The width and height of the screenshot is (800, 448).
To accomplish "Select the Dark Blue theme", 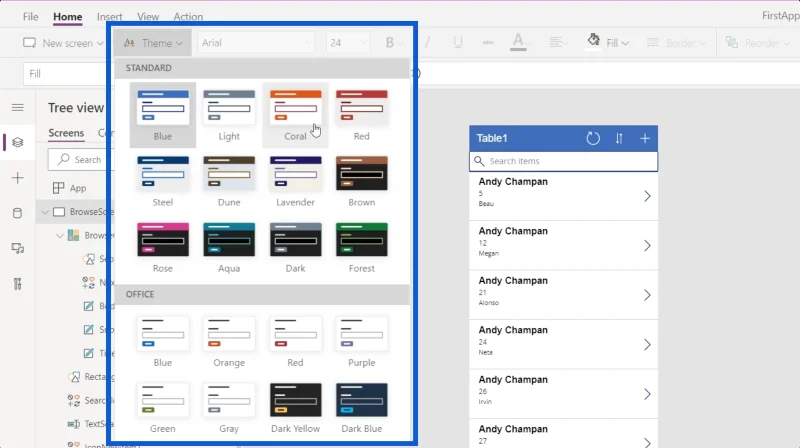I will (362, 408).
